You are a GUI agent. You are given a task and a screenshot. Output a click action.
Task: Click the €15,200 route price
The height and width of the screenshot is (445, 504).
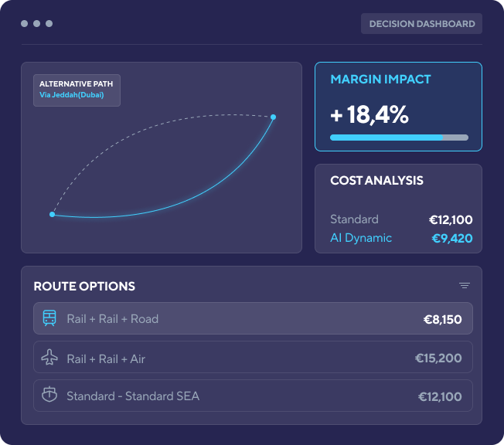[438, 358]
